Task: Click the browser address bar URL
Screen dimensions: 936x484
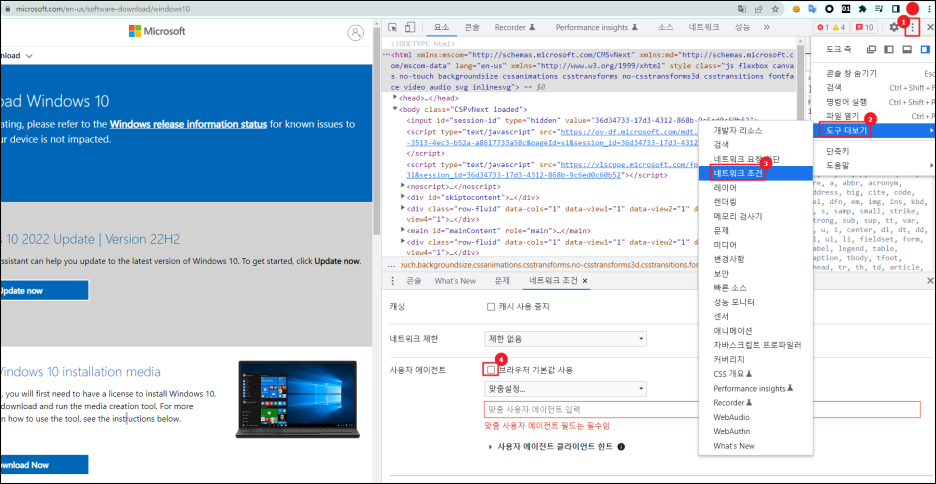Action: tap(105, 10)
